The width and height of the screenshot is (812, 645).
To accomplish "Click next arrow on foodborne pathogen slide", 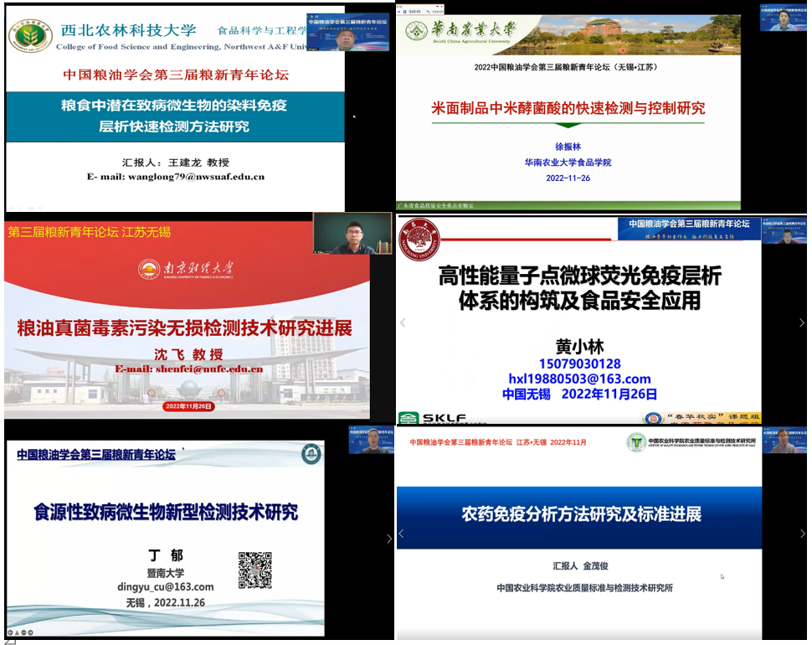I will point(388,539).
